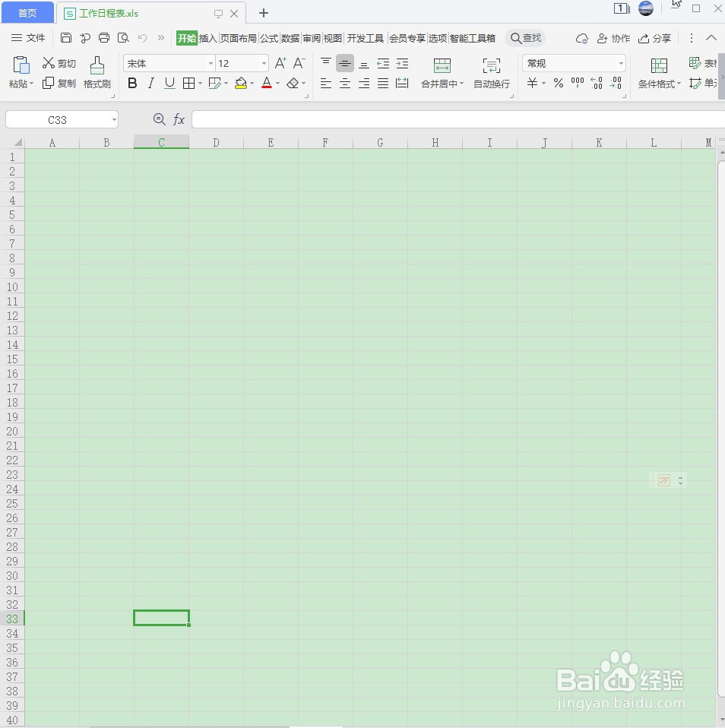Align text right
The height and width of the screenshot is (728, 725).
364,83
